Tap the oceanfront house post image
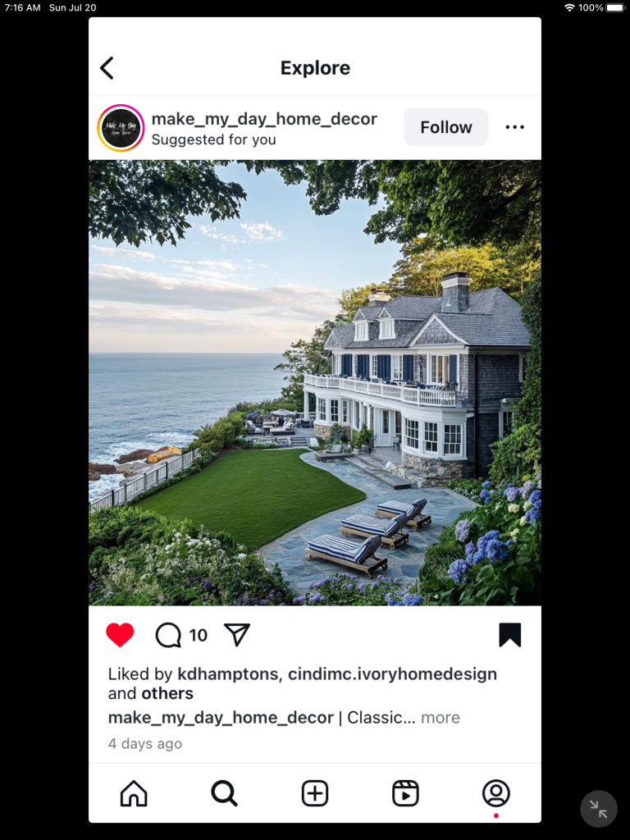The image size is (630, 840). pyautogui.click(x=315, y=382)
